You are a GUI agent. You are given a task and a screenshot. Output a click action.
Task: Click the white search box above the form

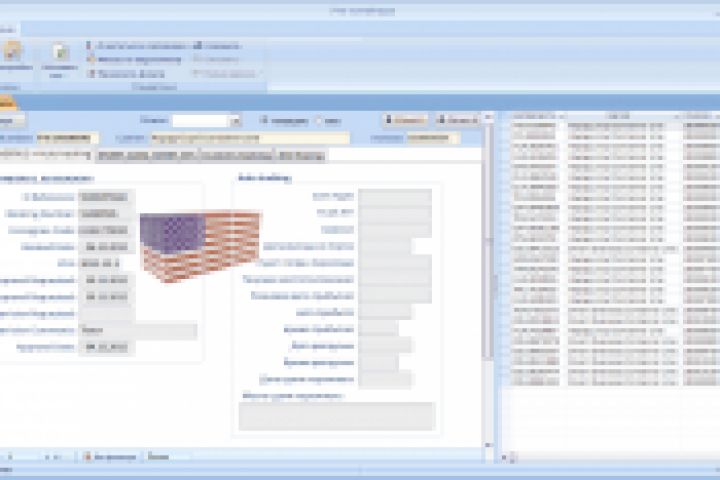coord(200,121)
